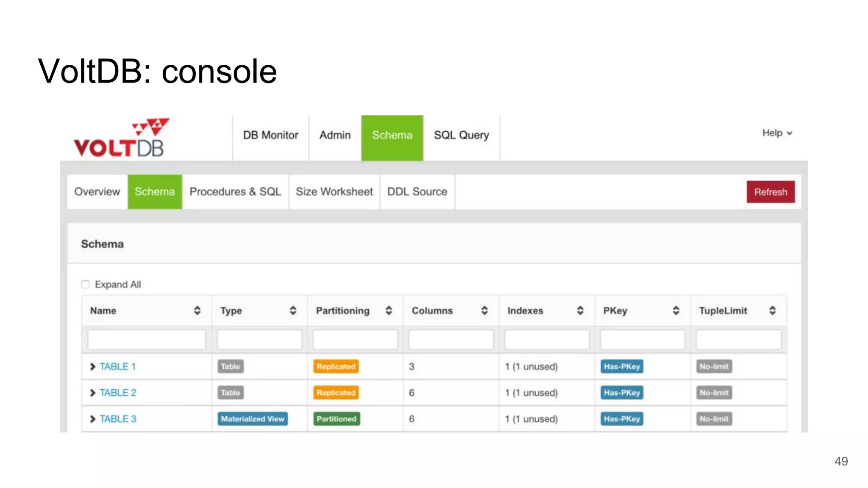
Task: Click TABLE 2's indexes value
Action: pos(531,393)
